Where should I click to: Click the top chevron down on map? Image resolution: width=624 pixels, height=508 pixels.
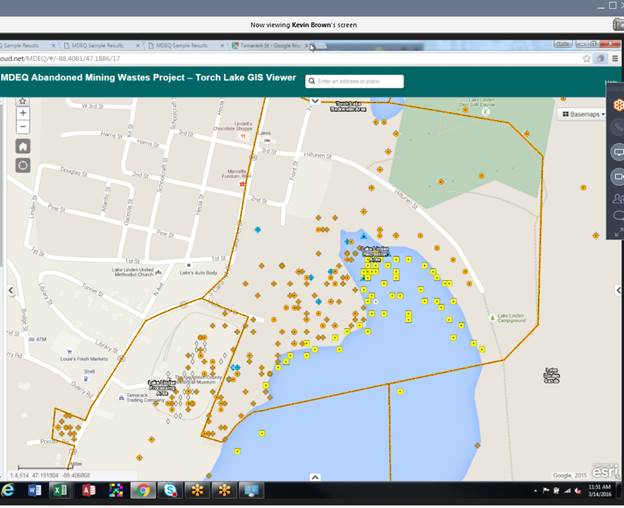[x=315, y=101]
